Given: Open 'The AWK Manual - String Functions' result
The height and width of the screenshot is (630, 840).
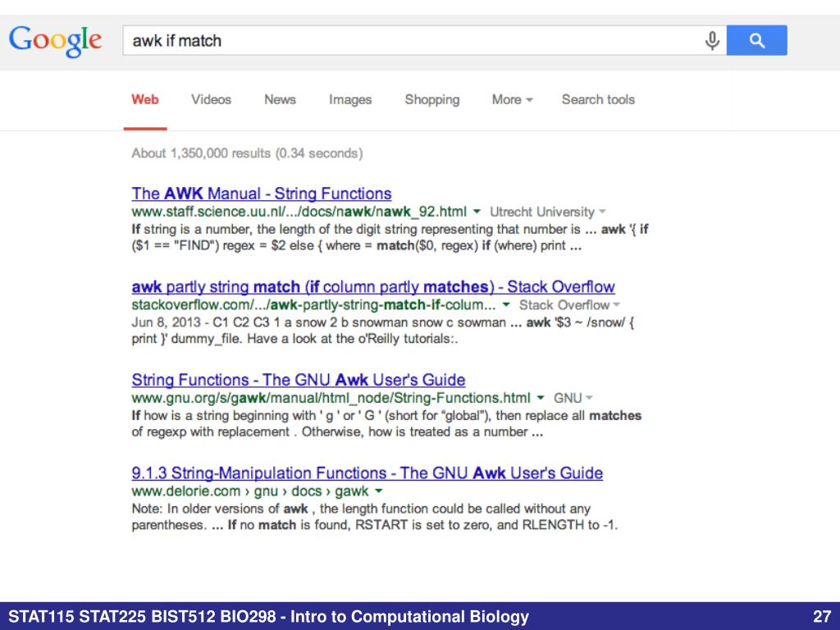Looking at the screenshot, I should [262, 194].
